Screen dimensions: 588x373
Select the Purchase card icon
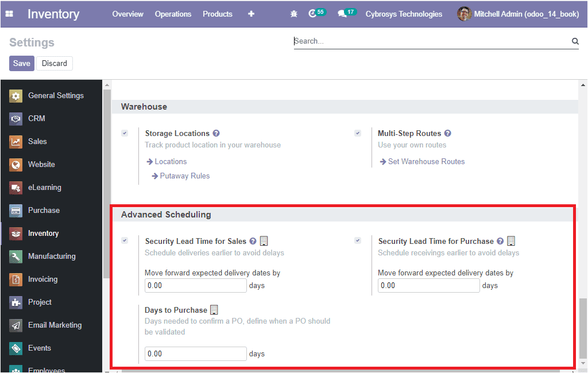point(16,211)
